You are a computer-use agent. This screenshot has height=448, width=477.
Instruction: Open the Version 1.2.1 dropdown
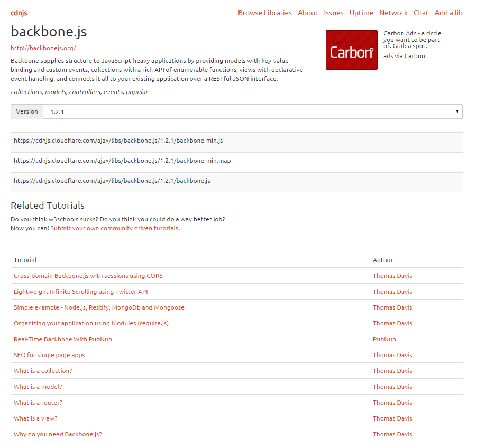point(252,111)
